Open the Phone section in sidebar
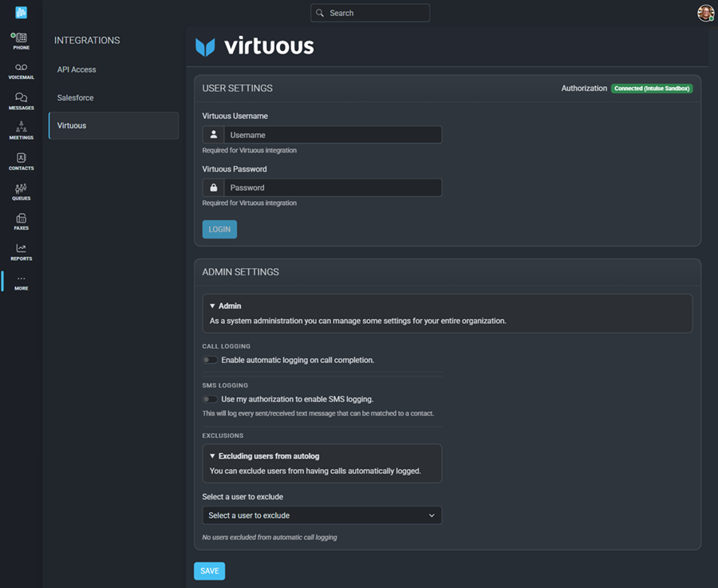Image resolution: width=718 pixels, height=588 pixels. click(x=21, y=41)
